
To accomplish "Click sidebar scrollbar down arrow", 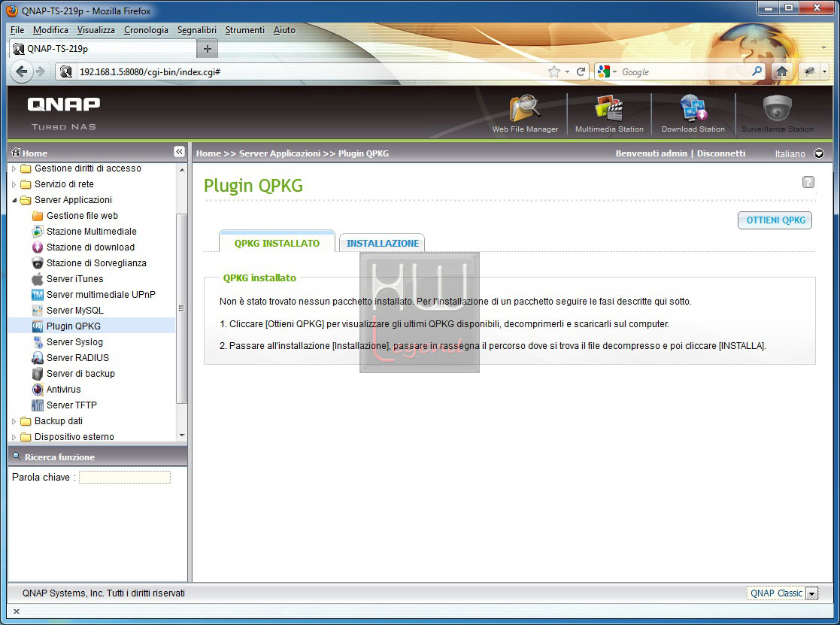I will [x=182, y=435].
